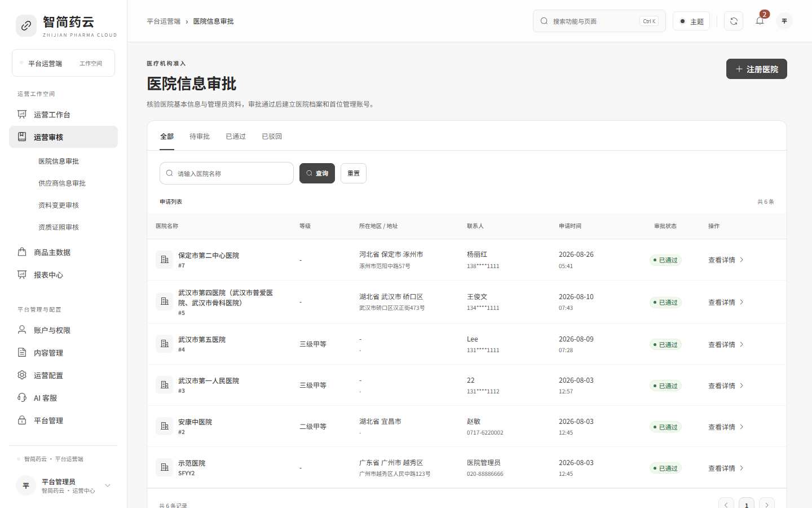Screen dimensions: 812x508
Task: Click the 智简药云 chain-link logo icon
Action: 26,25
